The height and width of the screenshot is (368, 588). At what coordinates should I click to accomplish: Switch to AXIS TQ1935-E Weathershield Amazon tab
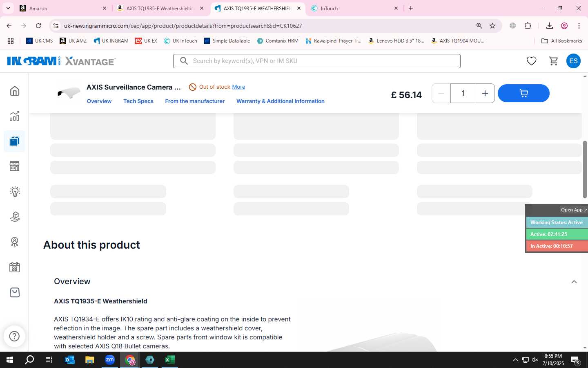point(160,8)
